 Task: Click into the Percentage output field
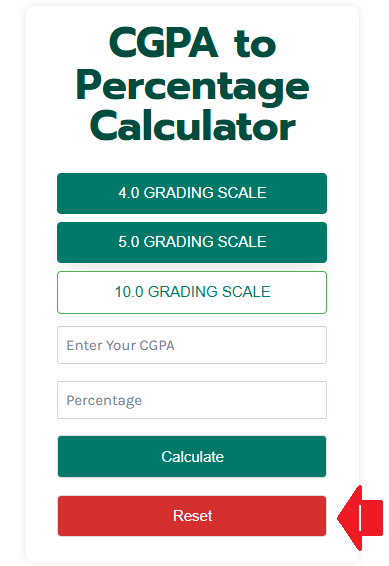point(192,400)
